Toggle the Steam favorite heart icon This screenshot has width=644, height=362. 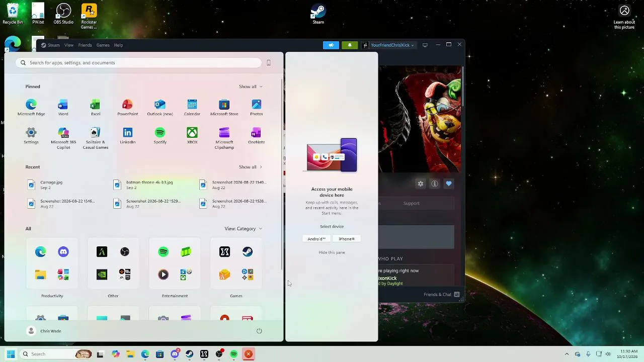(x=449, y=184)
